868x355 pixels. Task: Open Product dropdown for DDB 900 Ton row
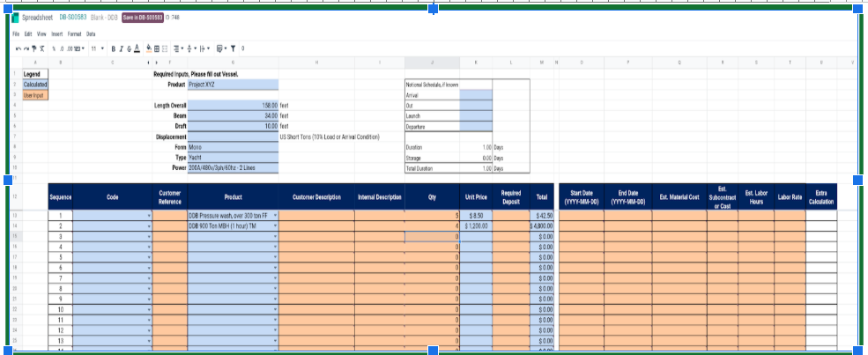coord(275,226)
